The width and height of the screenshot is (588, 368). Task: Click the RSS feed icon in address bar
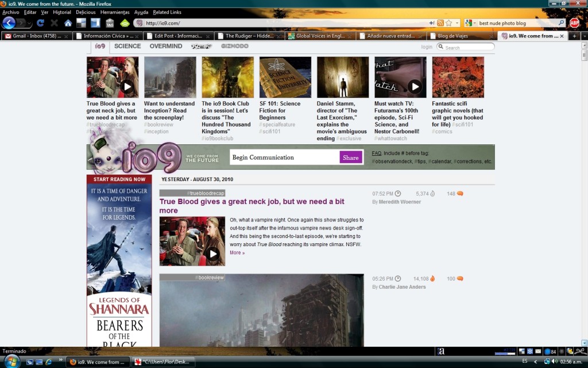click(x=440, y=23)
